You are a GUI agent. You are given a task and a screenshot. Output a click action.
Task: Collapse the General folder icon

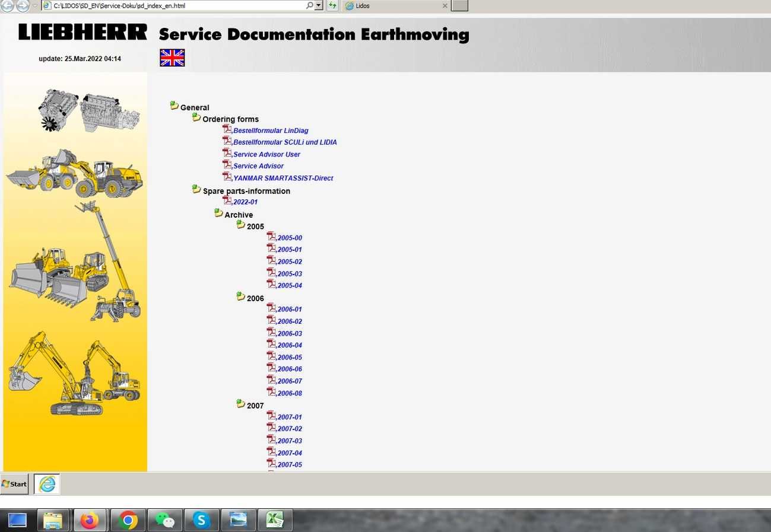click(x=174, y=106)
